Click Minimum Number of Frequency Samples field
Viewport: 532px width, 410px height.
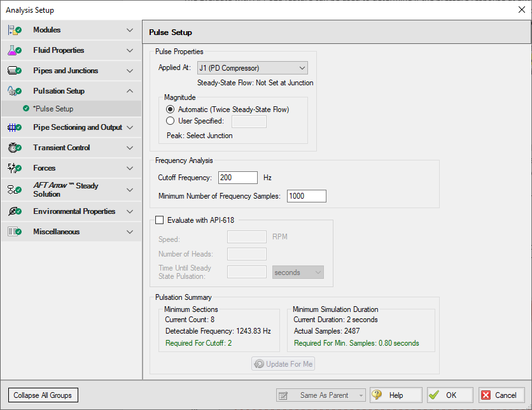(306, 196)
